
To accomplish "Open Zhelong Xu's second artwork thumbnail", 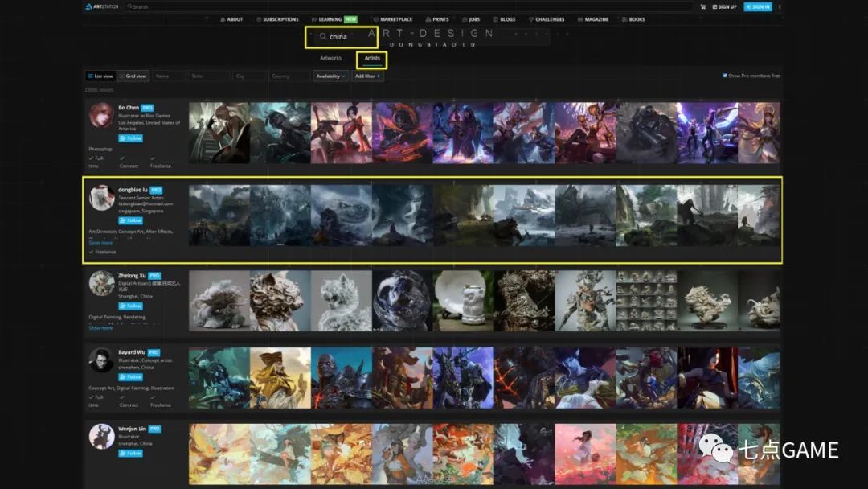I will (x=280, y=301).
